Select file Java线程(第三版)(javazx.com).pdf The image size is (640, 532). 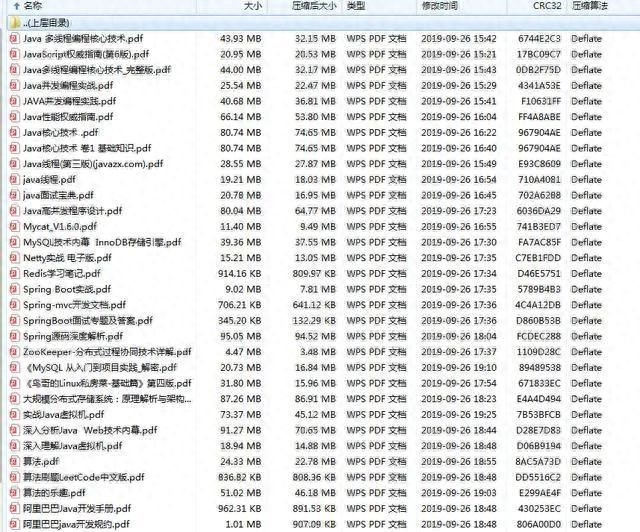(93, 164)
